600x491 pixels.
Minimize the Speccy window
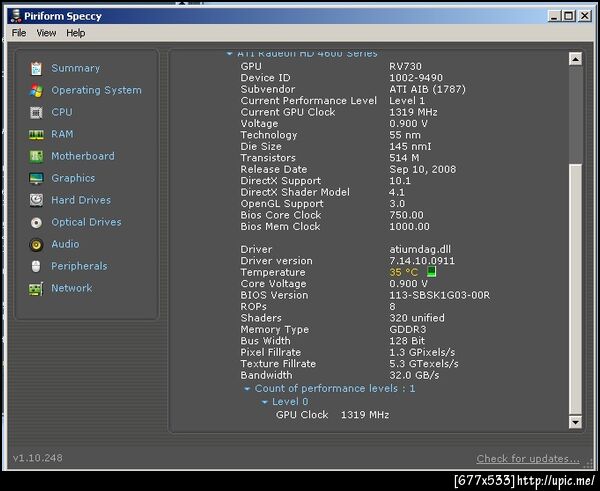click(554, 16)
